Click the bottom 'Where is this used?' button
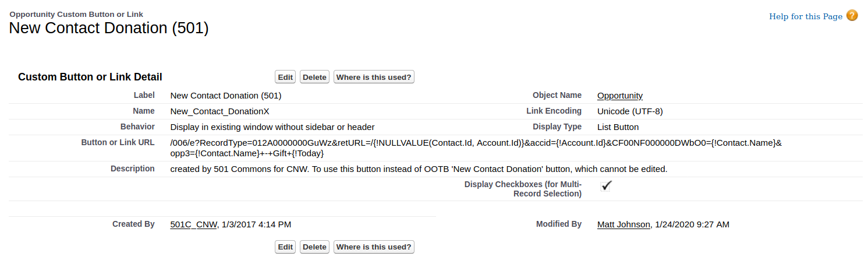The width and height of the screenshot is (868, 260). point(374,247)
